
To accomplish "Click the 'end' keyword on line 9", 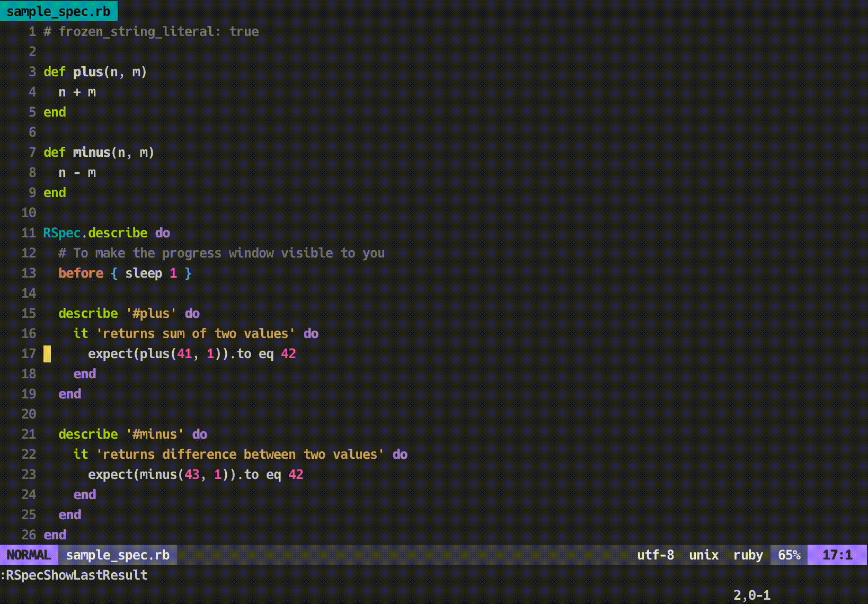I will click(x=55, y=192).
